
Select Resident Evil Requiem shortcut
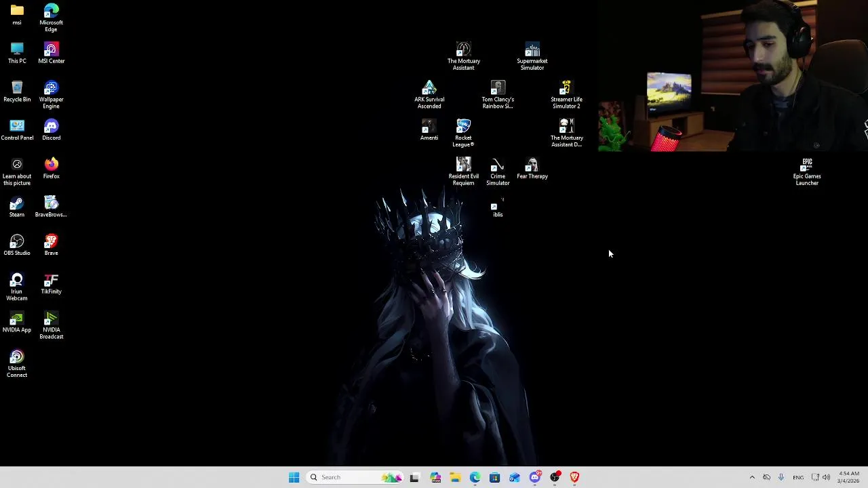464,171
